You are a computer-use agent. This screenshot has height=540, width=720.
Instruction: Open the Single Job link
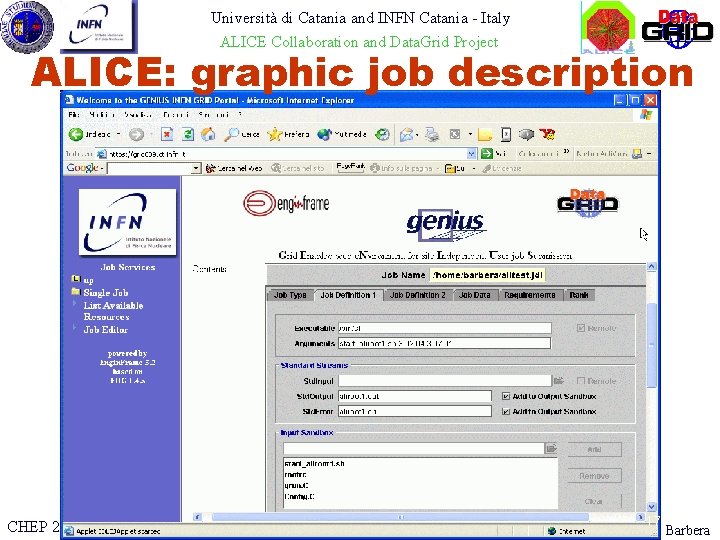tap(106, 292)
